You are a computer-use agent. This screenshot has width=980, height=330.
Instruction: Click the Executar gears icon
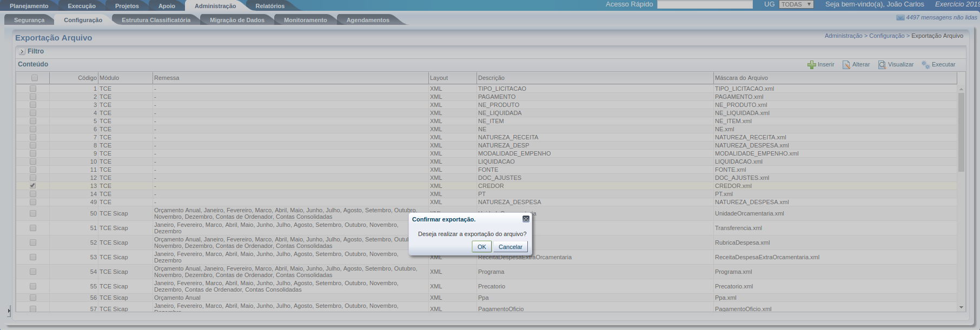click(925, 65)
